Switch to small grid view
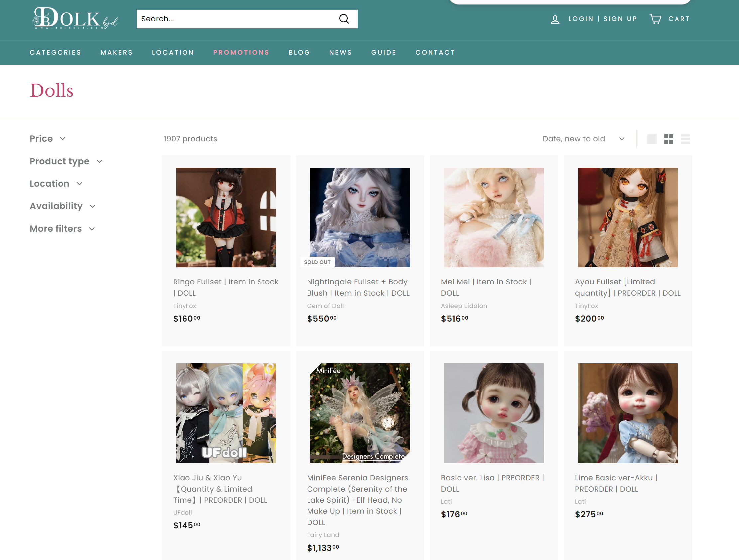Image resolution: width=739 pixels, height=560 pixels. [x=668, y=139]
